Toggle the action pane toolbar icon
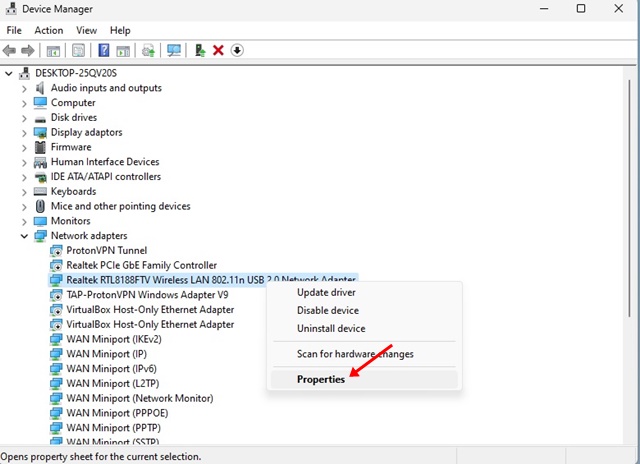Viewport: 640px width, 464px height. click(x=123, y=51)
